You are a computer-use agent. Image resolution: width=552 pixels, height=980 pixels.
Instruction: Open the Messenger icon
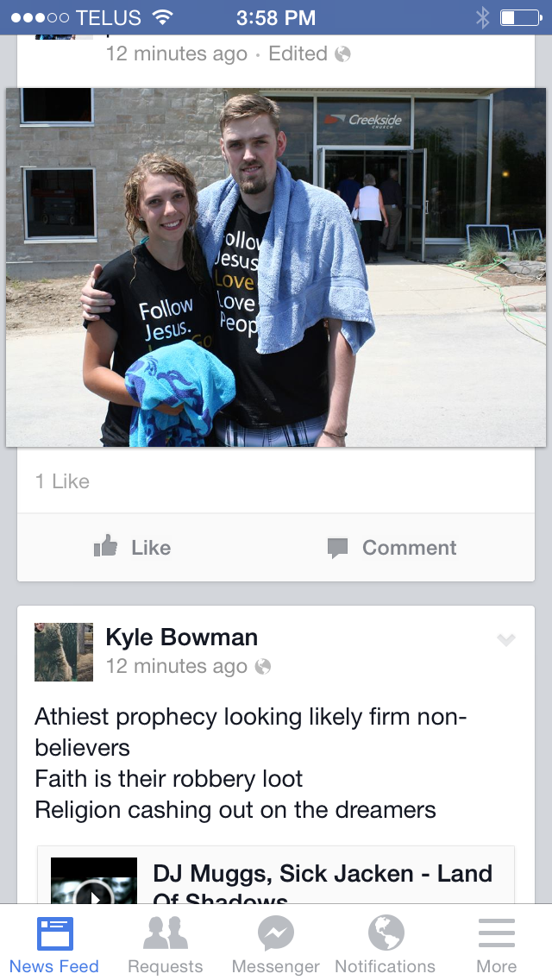276,933
